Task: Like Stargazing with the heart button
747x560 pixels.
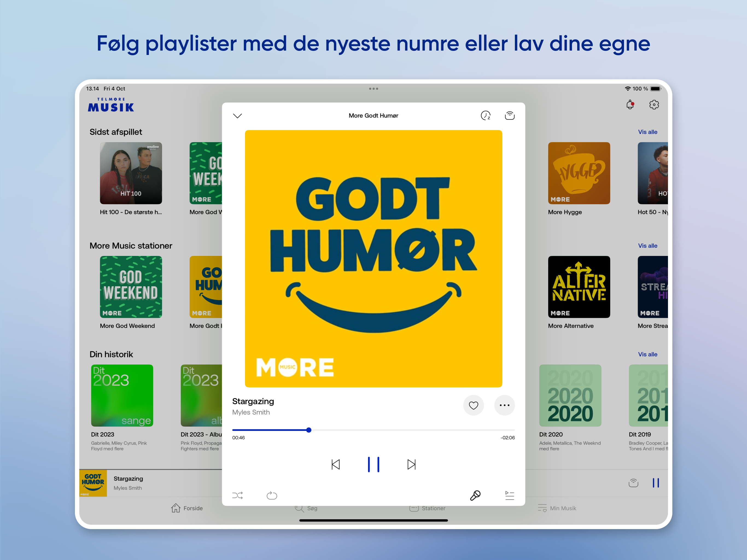Action: pyautogui.click(x=474, y=405)
